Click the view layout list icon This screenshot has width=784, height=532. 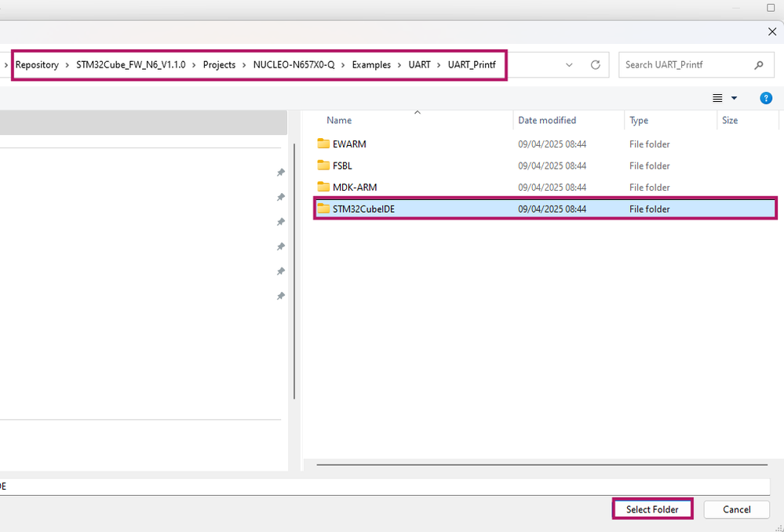(x=717, y=98)
